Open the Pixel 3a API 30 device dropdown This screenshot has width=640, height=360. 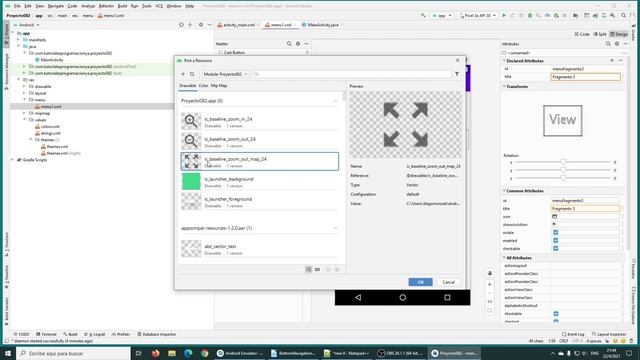477,16
